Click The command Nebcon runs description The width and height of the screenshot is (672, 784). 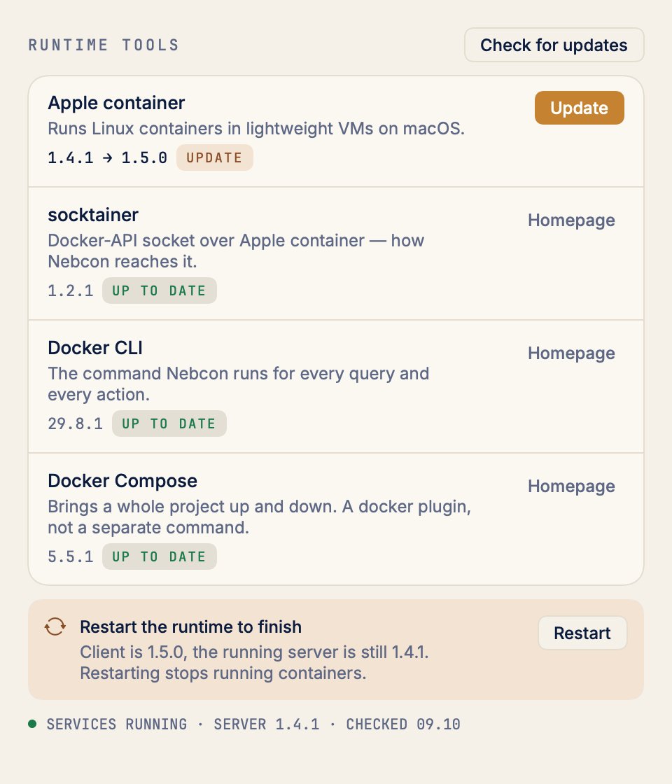[239, 384]
